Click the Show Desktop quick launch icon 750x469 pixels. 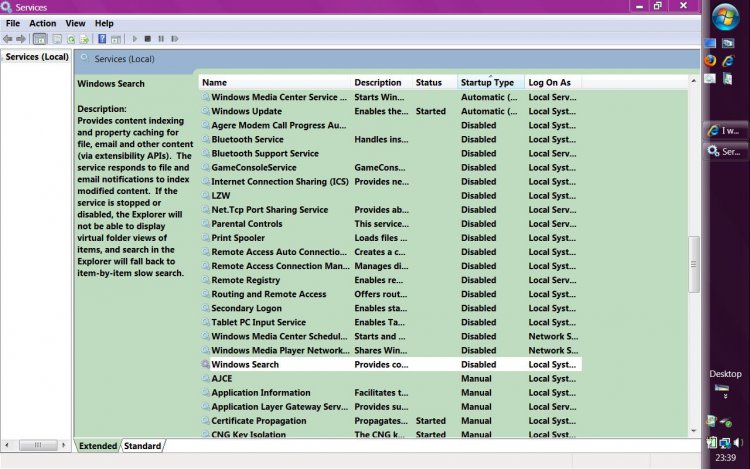pos(710,43)
